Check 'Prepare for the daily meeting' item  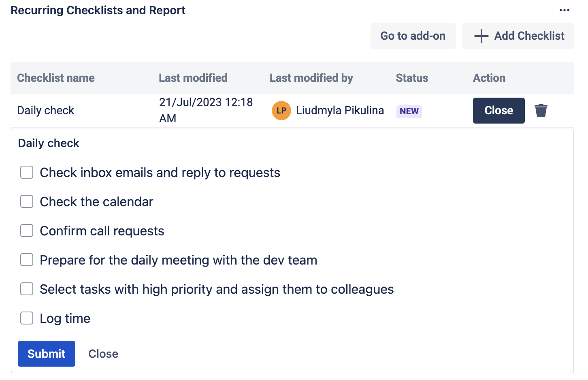[x=27, y=260]
